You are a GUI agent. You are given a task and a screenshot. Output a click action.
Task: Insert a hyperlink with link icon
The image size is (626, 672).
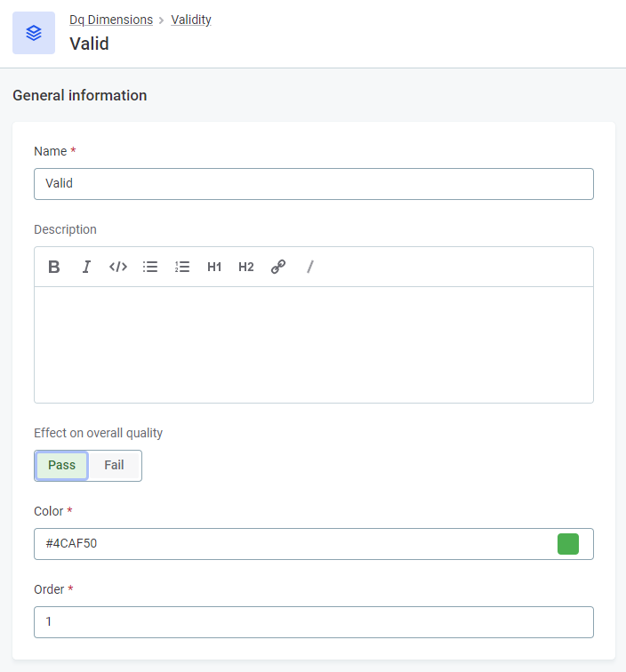coord(278,267)
